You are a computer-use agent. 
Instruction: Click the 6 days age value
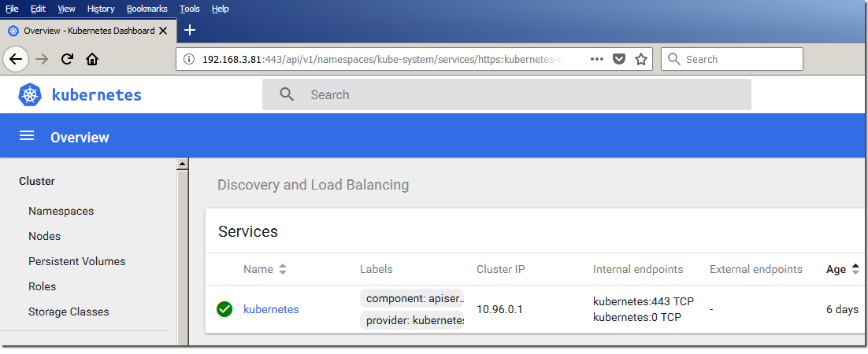point(842,309)
